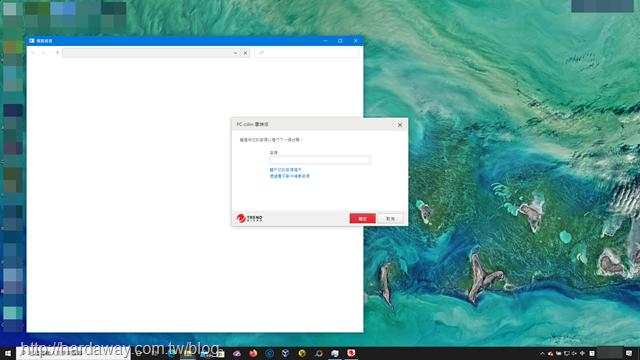The image size is (640, 360).
Task: Close the PC-cillin password dialog
Action: point(400,125)
